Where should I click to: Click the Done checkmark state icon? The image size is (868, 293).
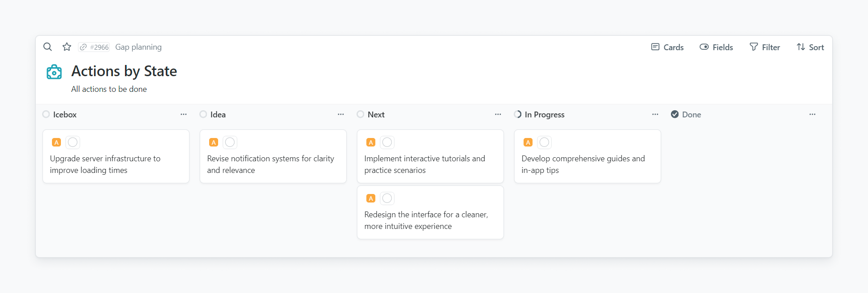click(x=675, y=114)
